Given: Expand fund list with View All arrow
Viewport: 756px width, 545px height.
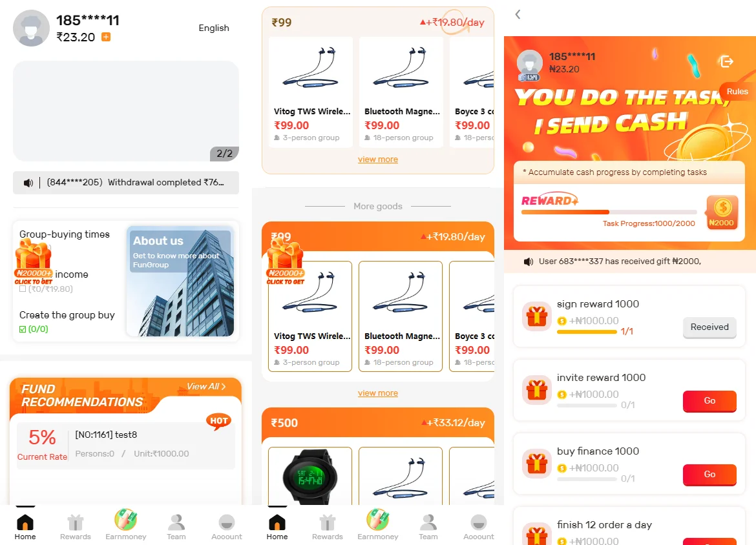Looking at the screenshot, I should (x=206, y=386).
